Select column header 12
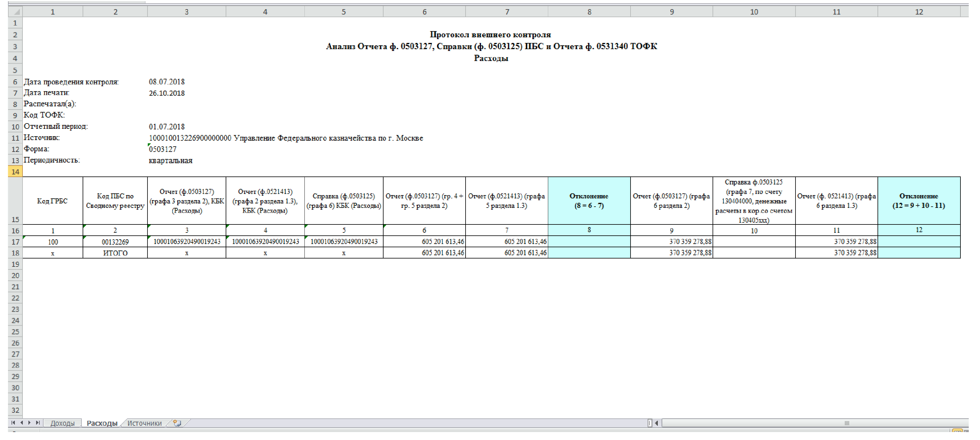980x440 pixels. (x=918, y=12)
